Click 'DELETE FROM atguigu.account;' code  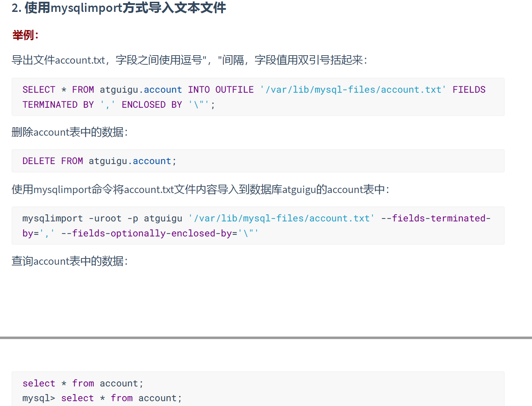[x=99, y=161]
